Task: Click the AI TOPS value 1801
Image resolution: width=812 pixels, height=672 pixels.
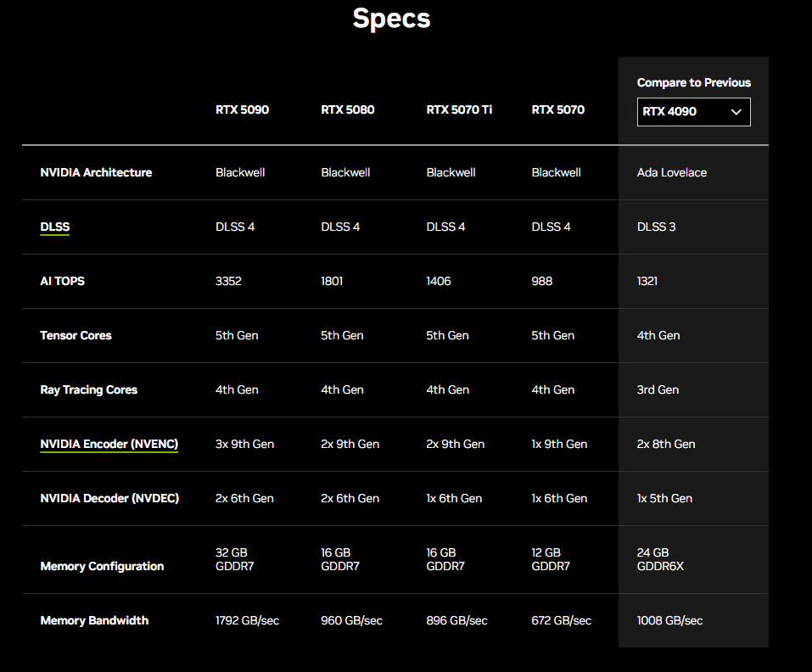Action: [332, 281]
